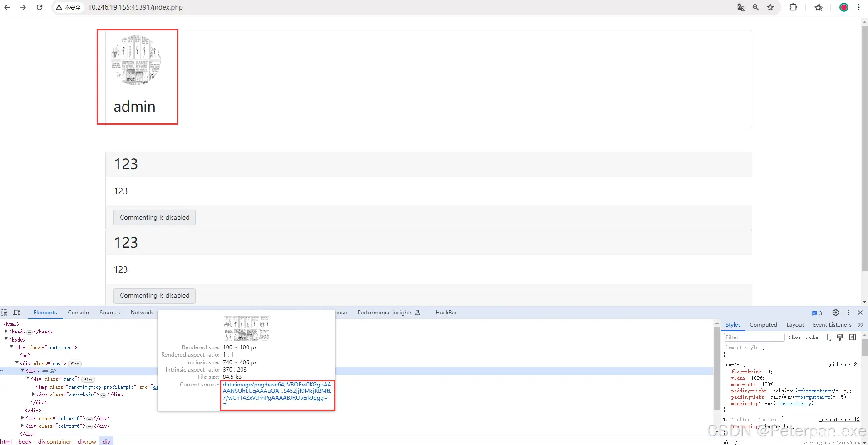Select div.row in the breadcrumb bar
Screen dimensions: 868x445
(x=87, y=441)
